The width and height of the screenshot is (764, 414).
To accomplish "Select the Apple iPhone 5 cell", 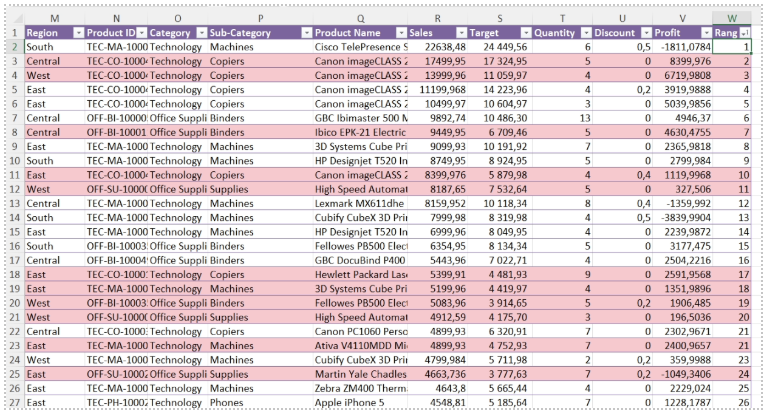I will (x=360, y=403).
